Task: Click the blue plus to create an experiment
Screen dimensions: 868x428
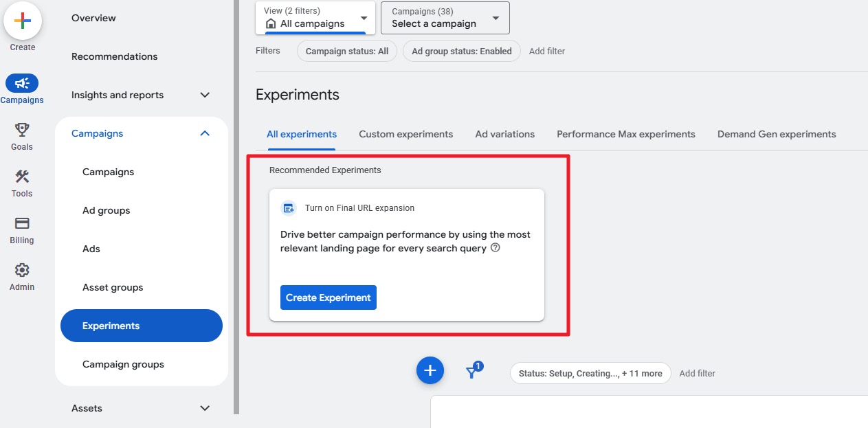Action: [x=430, y=370]
